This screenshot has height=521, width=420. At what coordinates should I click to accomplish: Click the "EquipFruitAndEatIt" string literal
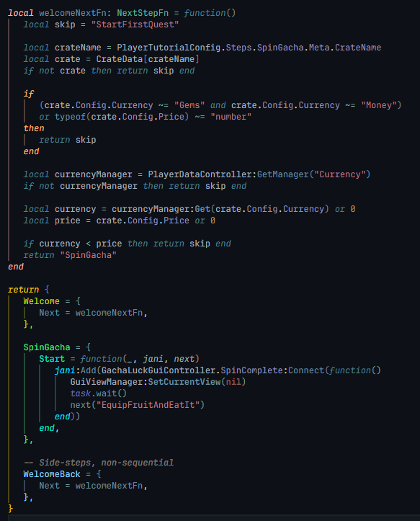click(148, 405)
